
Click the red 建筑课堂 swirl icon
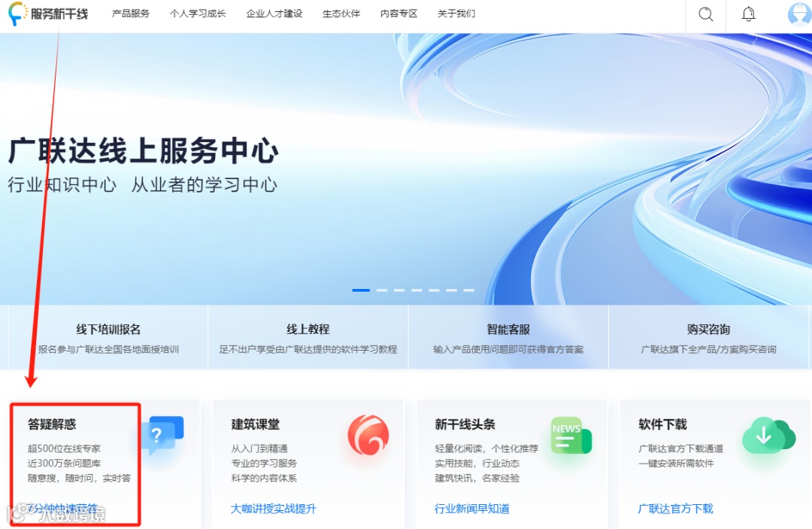pos(368,435)
